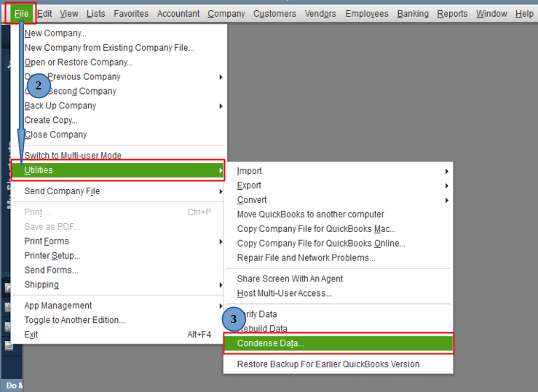The width and height of the screenshot is (538, 392).
Task: Select Create Copy... menu entry
Action: (x=51, y=120)
